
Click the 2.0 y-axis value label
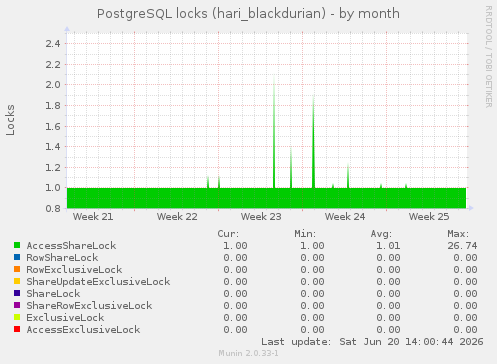tap(53, 85)
